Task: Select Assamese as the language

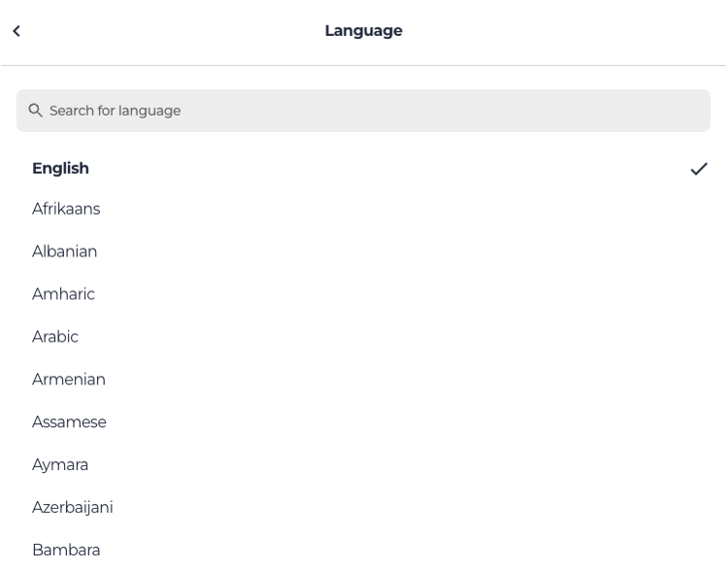Action: [69, 422]
